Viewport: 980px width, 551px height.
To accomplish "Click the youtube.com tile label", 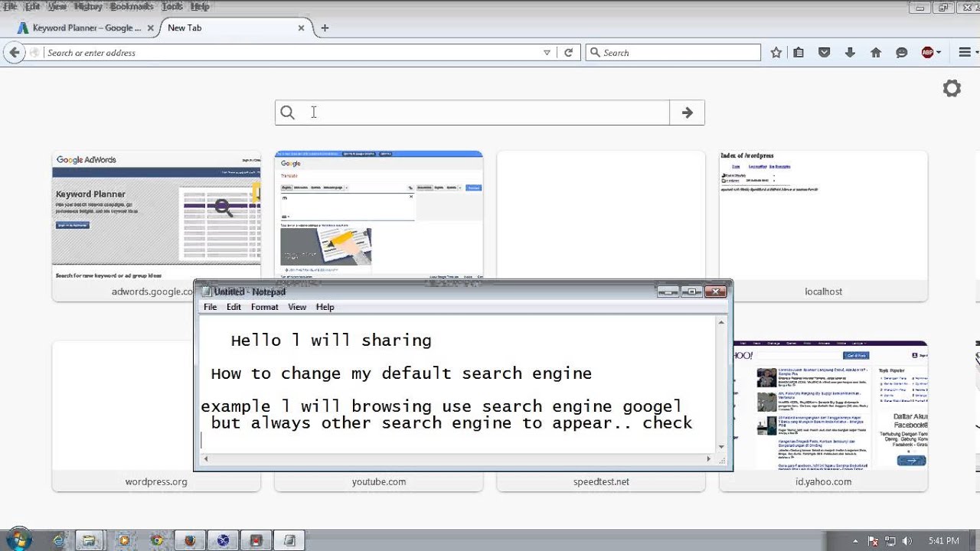I will click(x=379, y=481).
